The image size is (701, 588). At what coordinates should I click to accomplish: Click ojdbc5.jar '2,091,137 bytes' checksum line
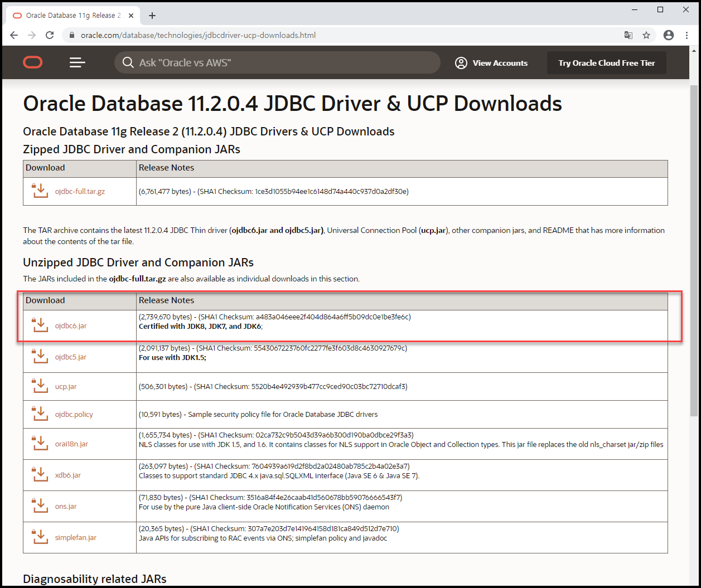click(x=273, y=348)
